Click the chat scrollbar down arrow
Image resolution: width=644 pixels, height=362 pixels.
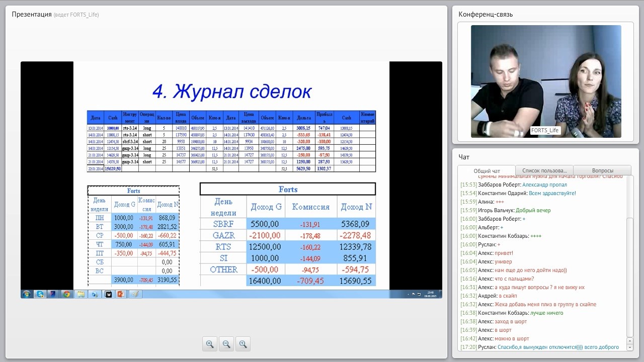tap(630, 347)
